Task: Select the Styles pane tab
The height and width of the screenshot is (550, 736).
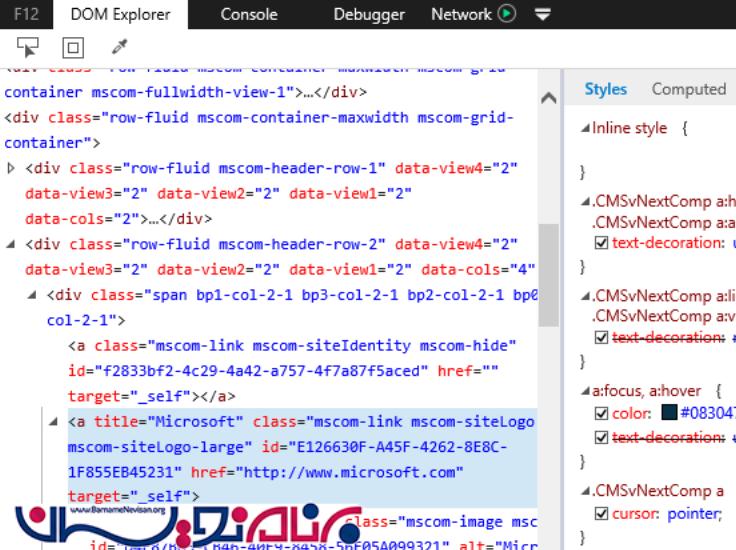Action: tap(605, 89)
